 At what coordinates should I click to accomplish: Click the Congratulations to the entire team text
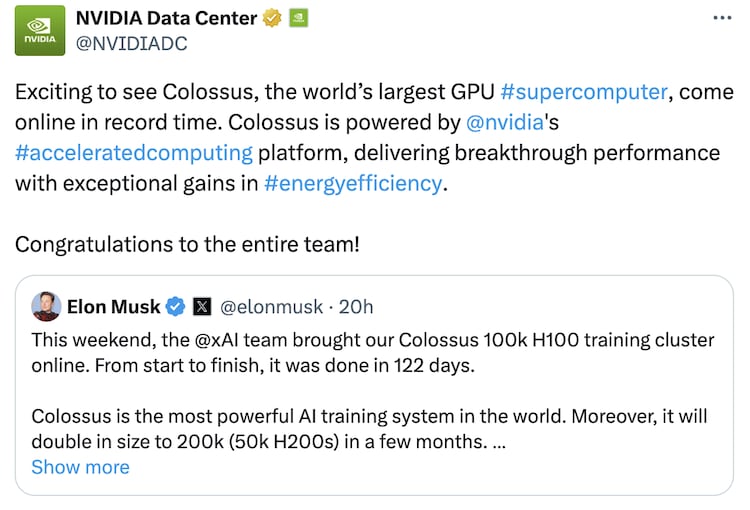click(x=186, y=244)
